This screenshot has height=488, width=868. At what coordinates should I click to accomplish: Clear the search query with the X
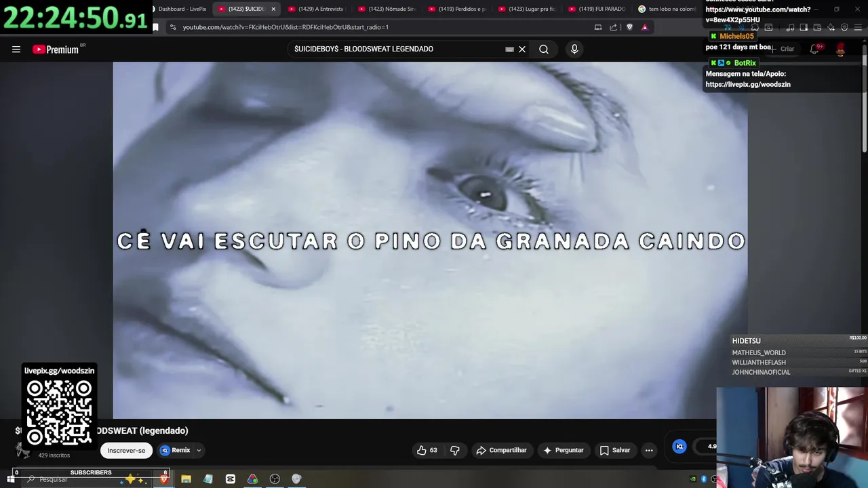(522, 49)
